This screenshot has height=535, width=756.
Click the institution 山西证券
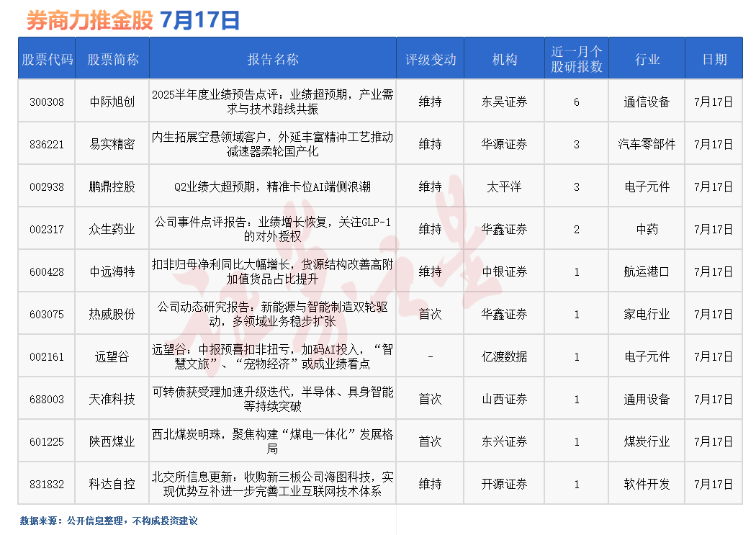(504, 399)
